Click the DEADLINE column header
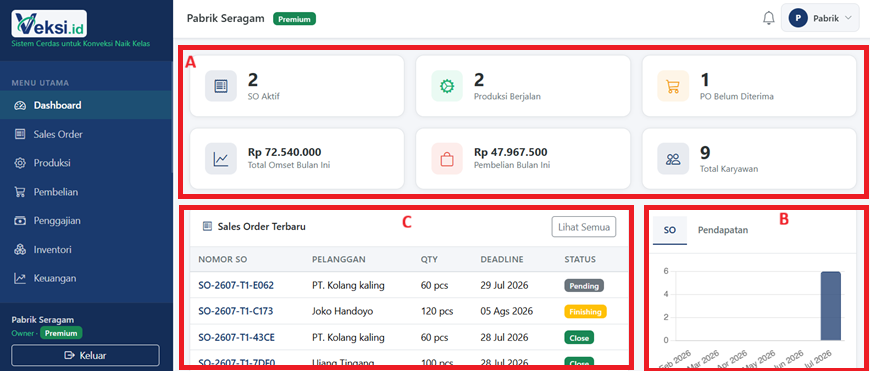The width and height of the screenshot is (870, 371). pos(502,260)
